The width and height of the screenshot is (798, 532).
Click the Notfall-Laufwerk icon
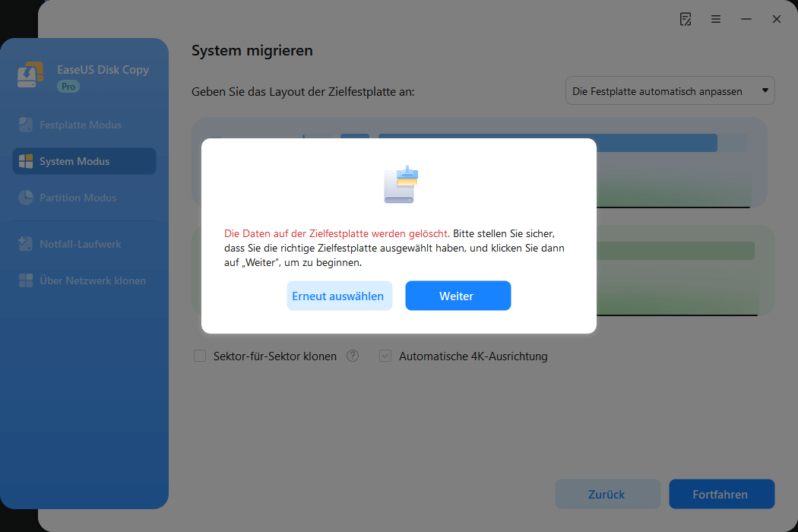click(x=26, y=244)
